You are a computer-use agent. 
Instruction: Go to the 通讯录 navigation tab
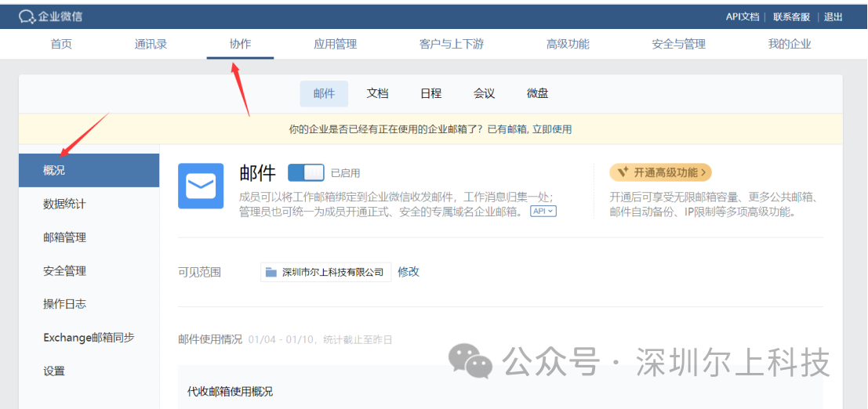coord(151,45)
